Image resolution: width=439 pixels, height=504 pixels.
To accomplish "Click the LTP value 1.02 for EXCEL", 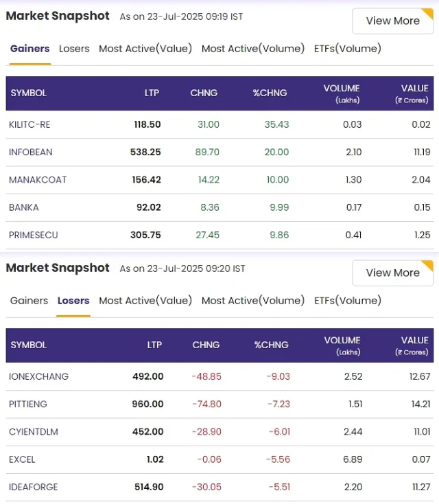I will coord(155,459).
